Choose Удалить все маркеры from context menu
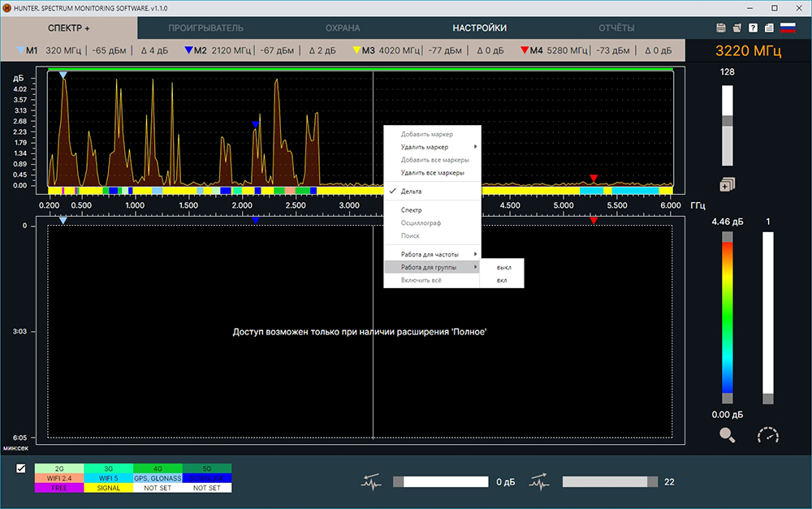 tap(433, 173)
